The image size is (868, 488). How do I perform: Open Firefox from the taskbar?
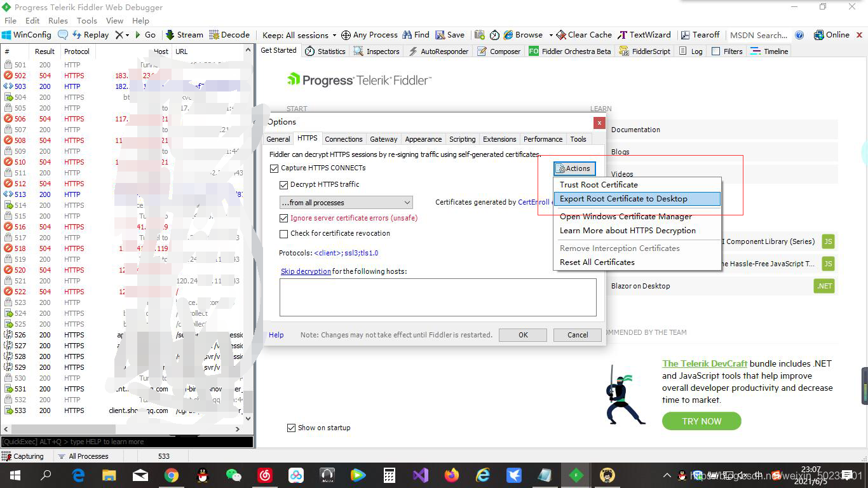pos(452,475)
